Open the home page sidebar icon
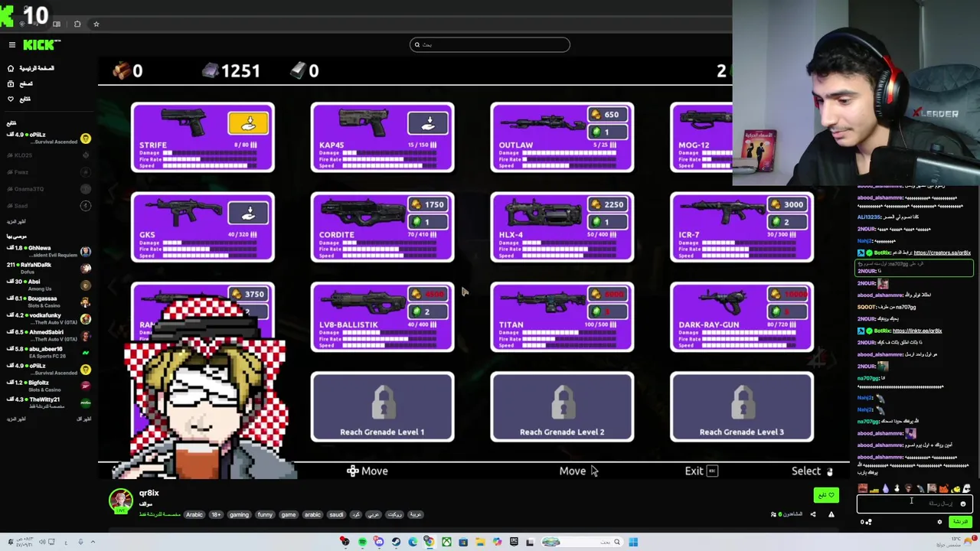 point(11,68)
